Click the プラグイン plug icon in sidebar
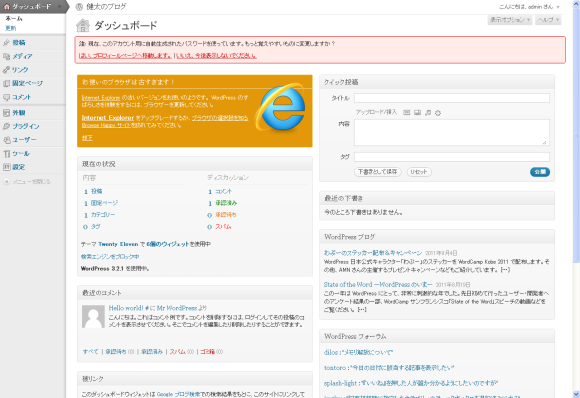The image size is (580, 398). [x=6, y=126]
